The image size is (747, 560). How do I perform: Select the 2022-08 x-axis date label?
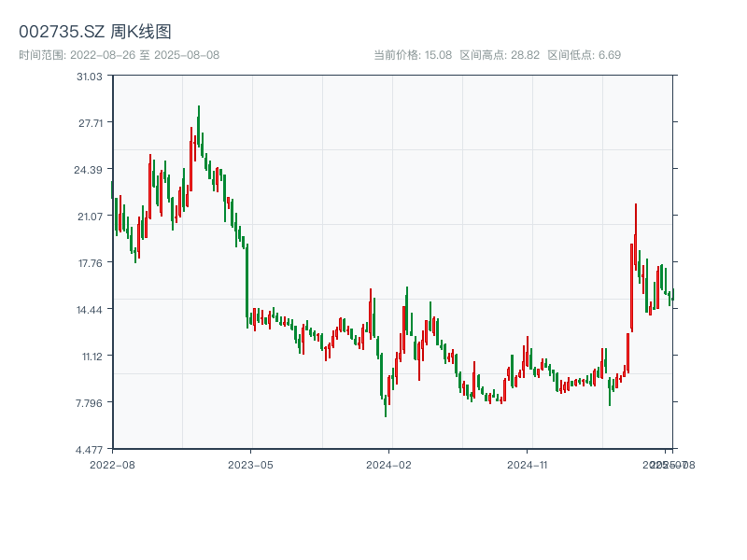tap(112, 464)
